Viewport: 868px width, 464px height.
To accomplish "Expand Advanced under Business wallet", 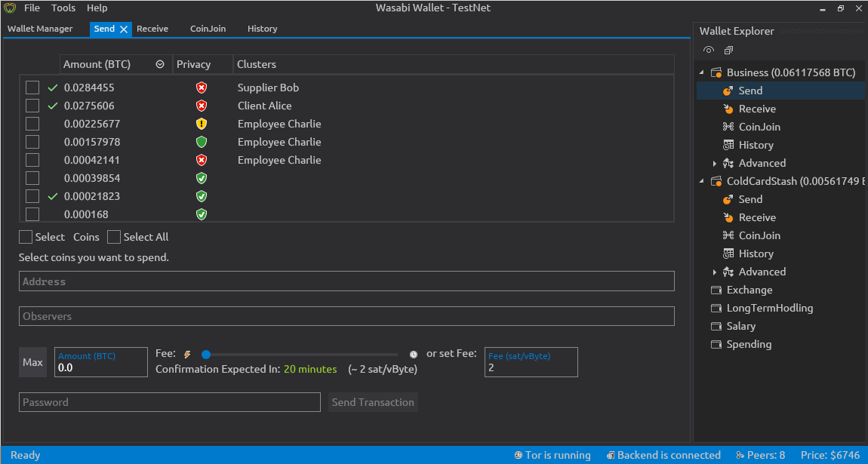I will [x=715, y=163].
